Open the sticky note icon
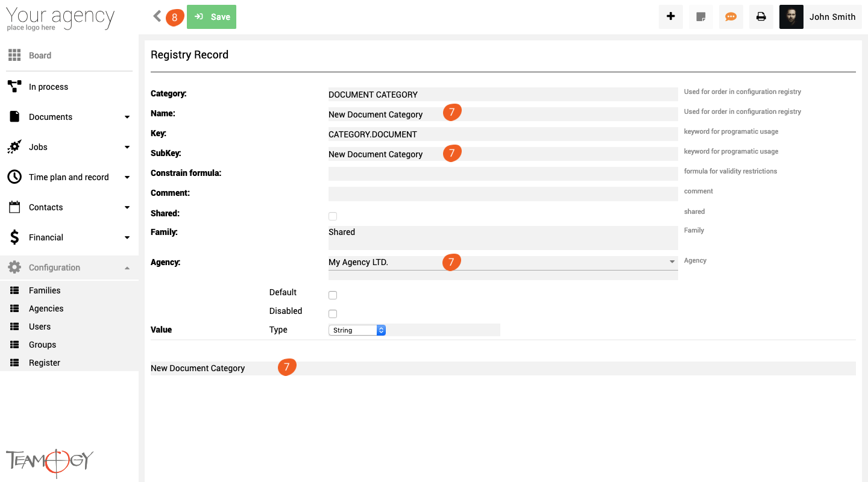This screenshot has width=868, height=482. pyautogui.click(x=700, y=17)
